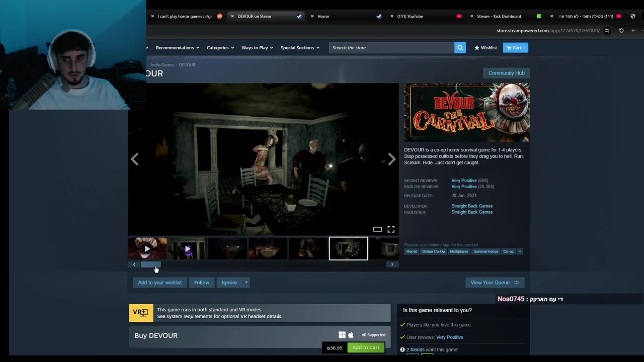This screenshot has width=644, height=362.
Task: Switch to the Hebrew-titled YouTube tab
Action: [x=586, y=16]
